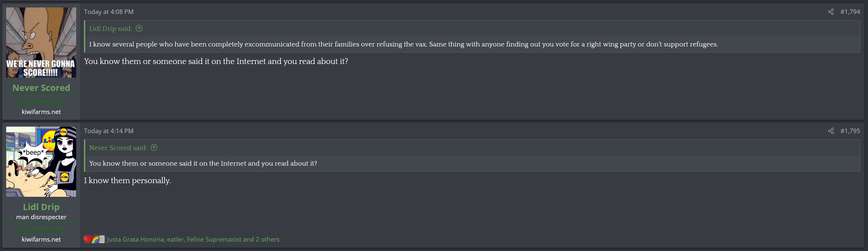Open the Lidl Drip username profile
This screenshot has height=251, width=868.
[41, 207]
